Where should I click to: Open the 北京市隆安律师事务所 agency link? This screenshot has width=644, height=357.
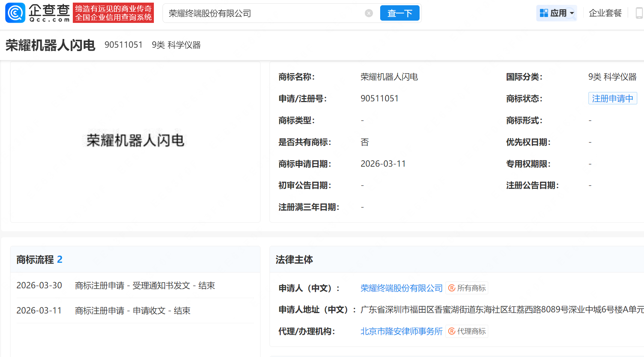click(401, 331)
